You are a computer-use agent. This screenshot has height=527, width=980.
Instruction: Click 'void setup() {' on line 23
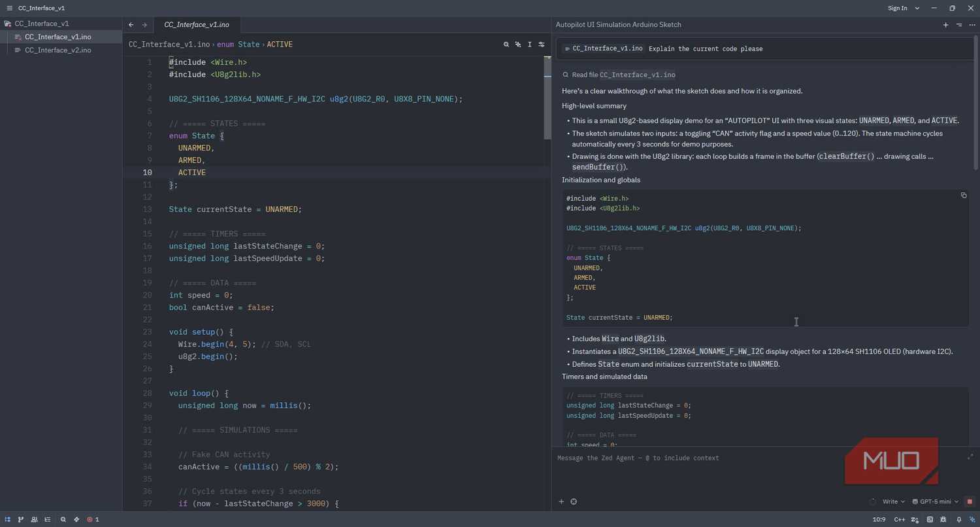pos(201,332)
